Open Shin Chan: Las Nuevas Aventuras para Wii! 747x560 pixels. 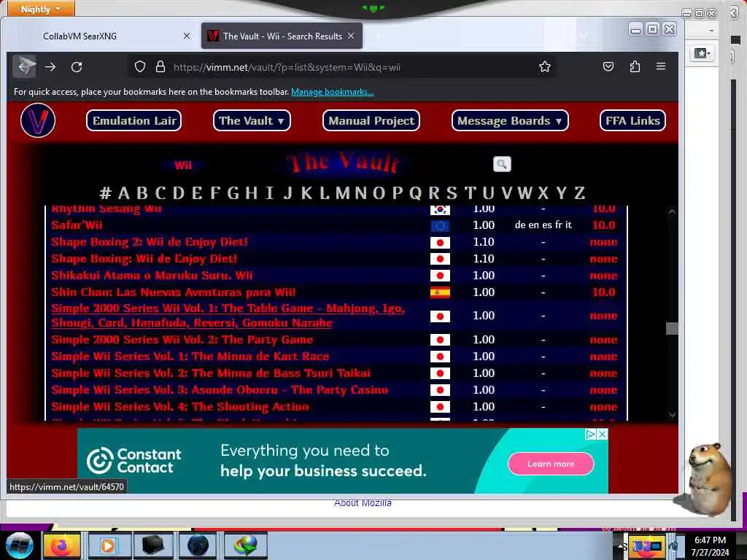pos(174,292)
